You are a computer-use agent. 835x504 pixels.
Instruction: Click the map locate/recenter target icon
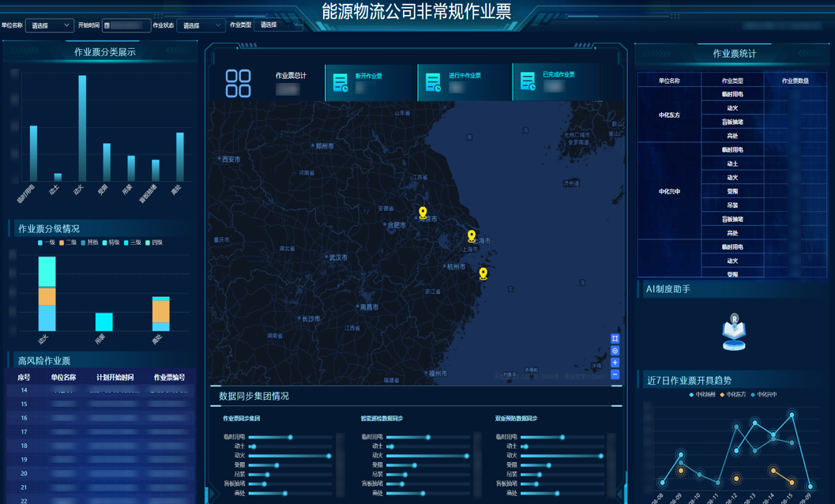(x=615, y=351)
